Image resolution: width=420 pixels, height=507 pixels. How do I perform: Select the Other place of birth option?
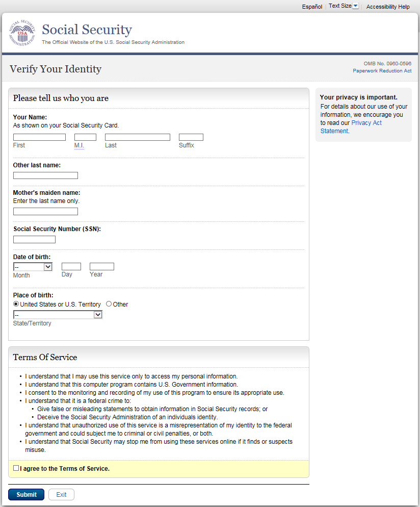coord(109,304)
